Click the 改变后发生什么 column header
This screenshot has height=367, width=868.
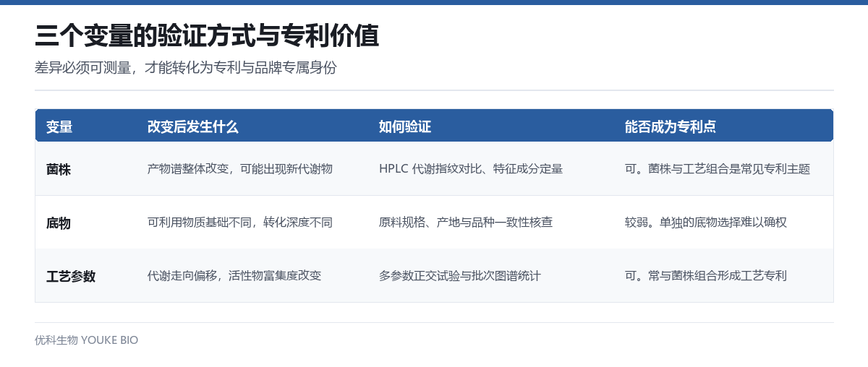pos(193,127)
